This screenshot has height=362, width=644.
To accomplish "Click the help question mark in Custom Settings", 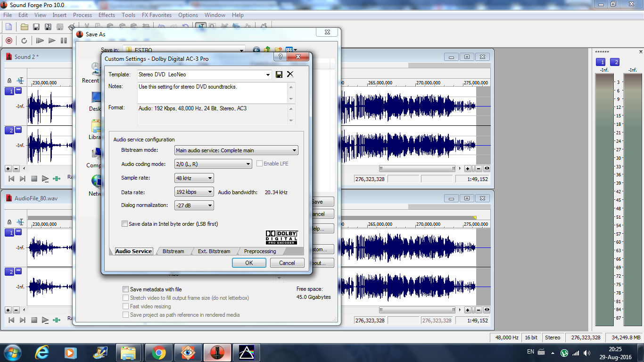I will (x=280, y=57).
